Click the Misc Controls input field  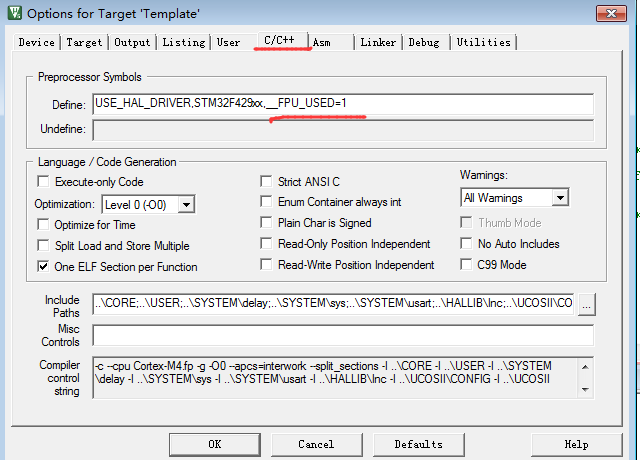click(x=343, y=336)
